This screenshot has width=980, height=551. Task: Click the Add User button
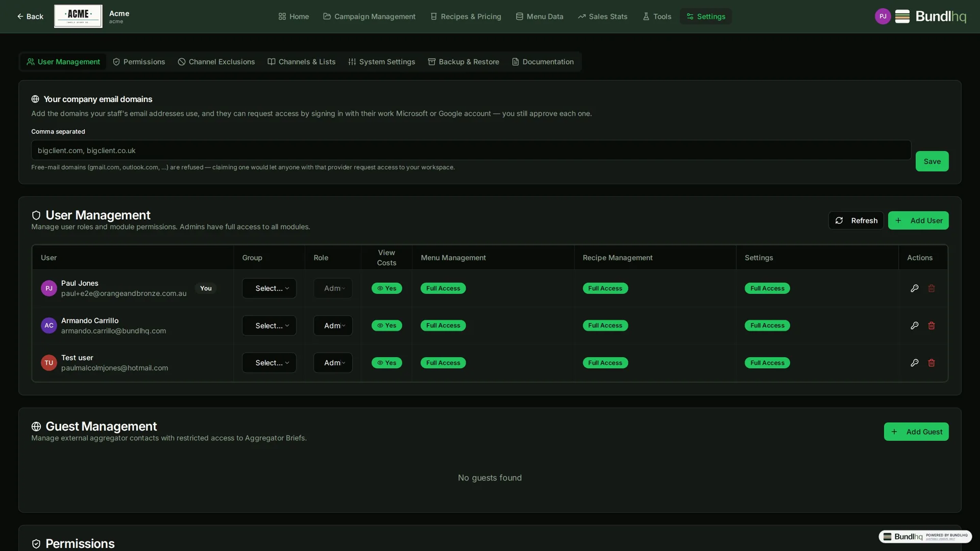pos(918,220)
